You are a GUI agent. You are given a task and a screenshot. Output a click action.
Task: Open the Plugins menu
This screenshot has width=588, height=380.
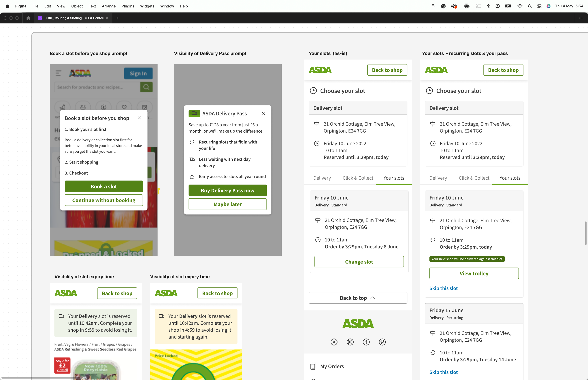[128, 6]
